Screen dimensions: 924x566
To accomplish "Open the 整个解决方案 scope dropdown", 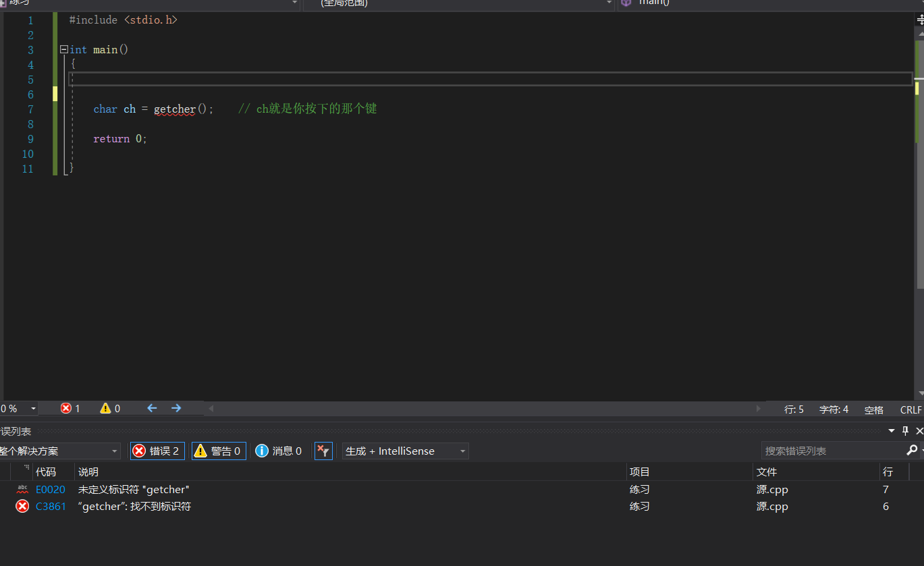I will [59, 451].
